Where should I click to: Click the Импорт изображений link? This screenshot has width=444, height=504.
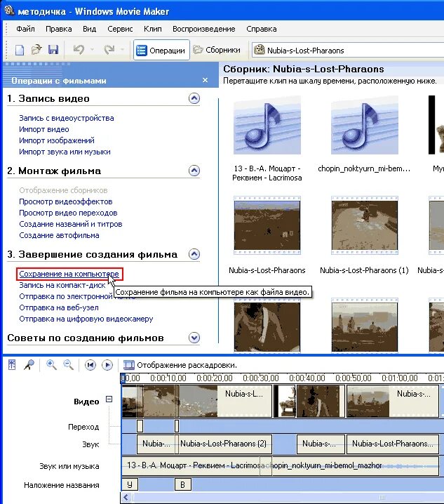(x=57, y=140)
